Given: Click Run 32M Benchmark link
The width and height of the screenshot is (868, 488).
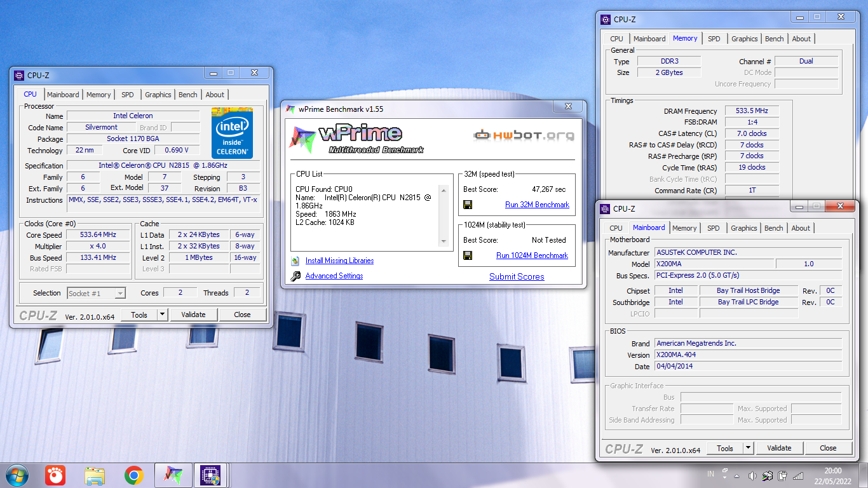Looking at the screenshot, I should coord(537,205).
